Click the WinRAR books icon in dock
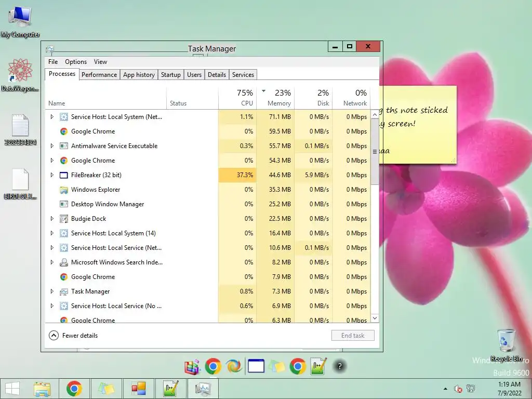 pyautogui.click(x=192, y=367)
